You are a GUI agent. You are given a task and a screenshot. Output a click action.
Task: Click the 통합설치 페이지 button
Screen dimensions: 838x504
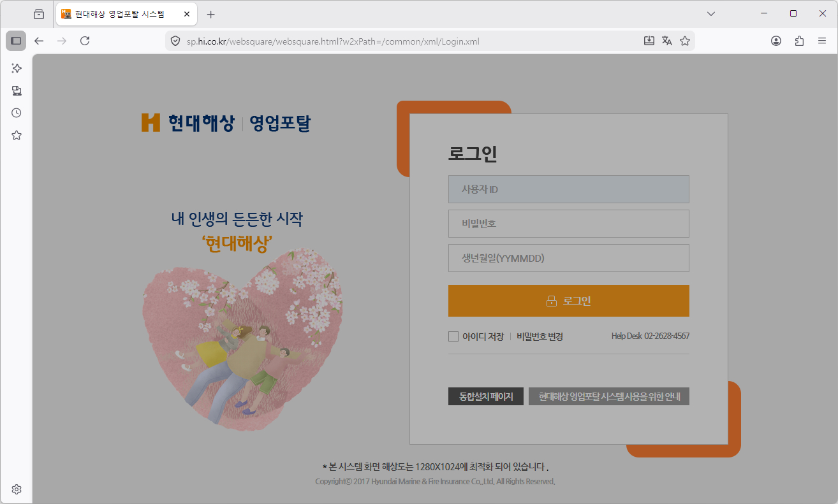tap(486, 396)
